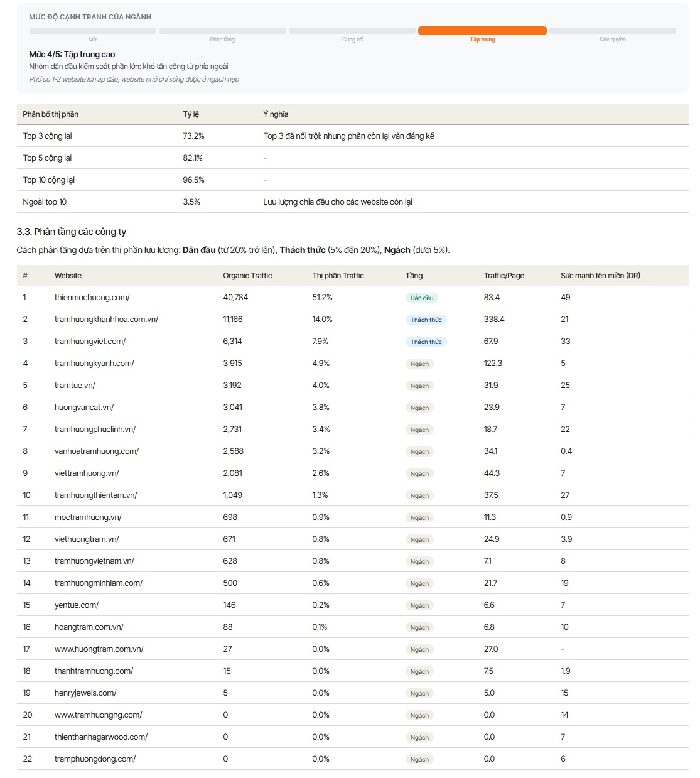Click the 'Mở' level bar segment

92,31
